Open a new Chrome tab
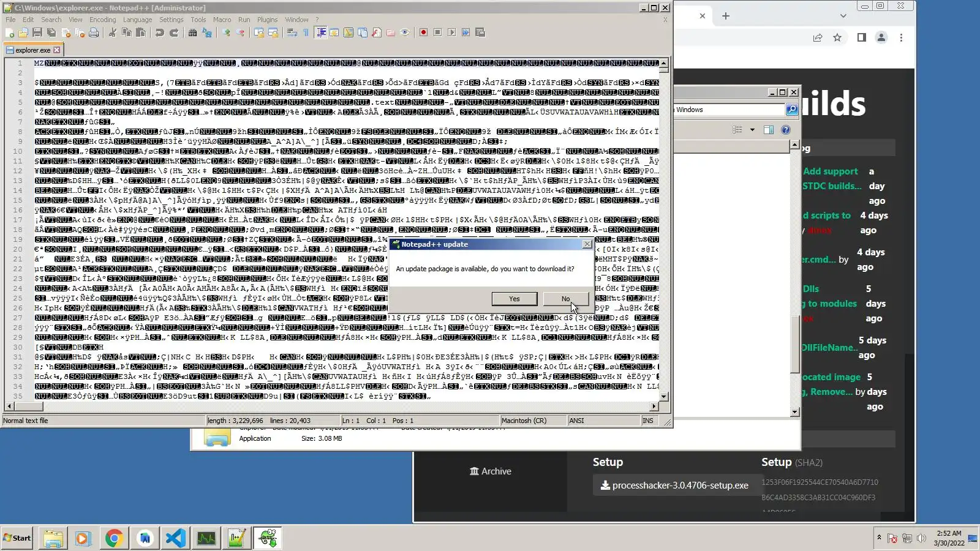Viewport: 980px width, 551px height. [726, 16]
